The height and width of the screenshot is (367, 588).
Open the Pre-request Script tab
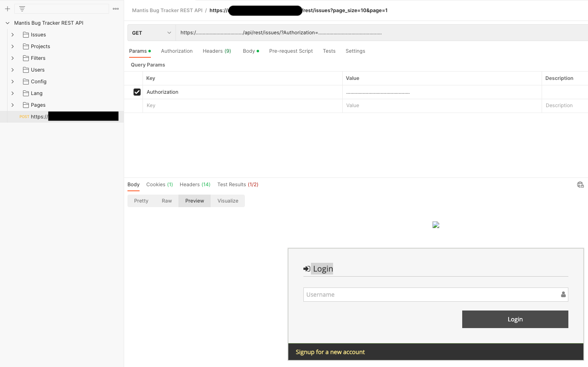[x=291, y=51]
